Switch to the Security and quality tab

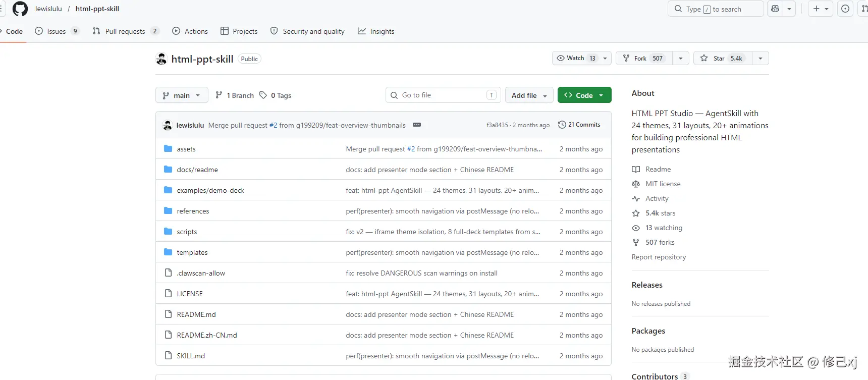click(307, 31)
